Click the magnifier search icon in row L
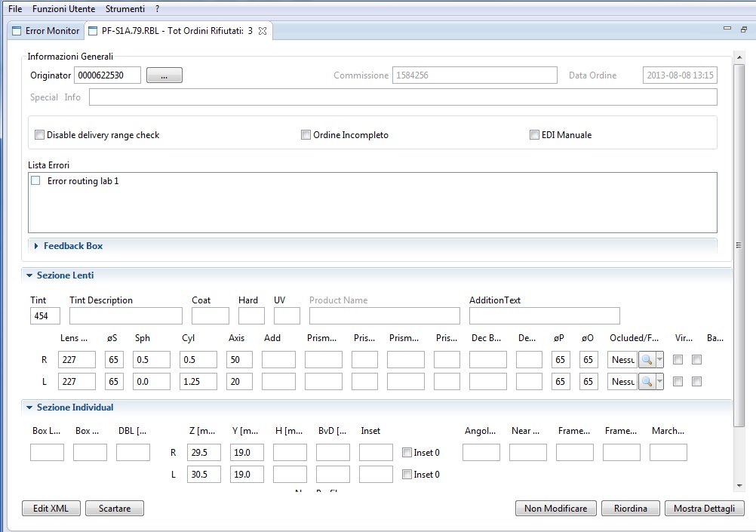 click(647, 382)
